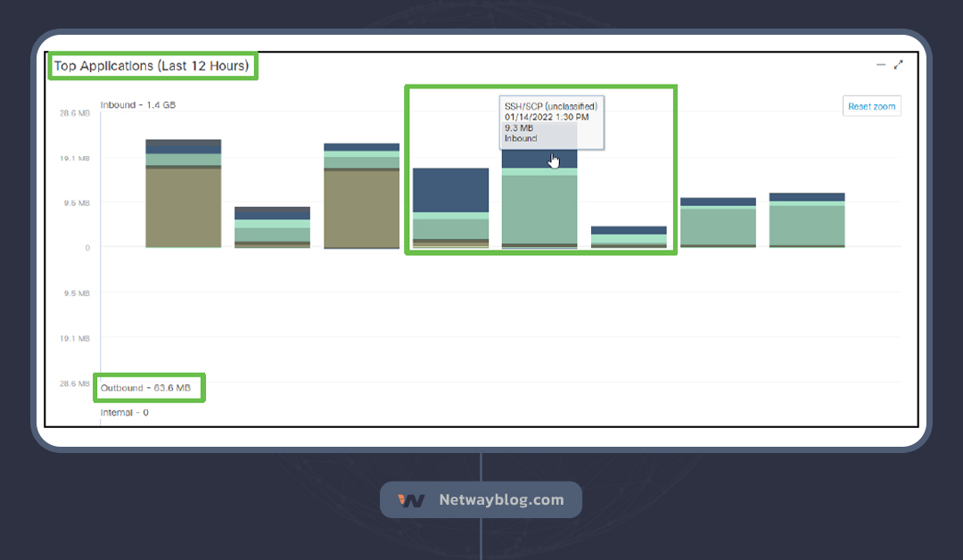The image size is (963, 560).
Task: Click the large olive segment of the first bar
Action: (x=183, y=207)
